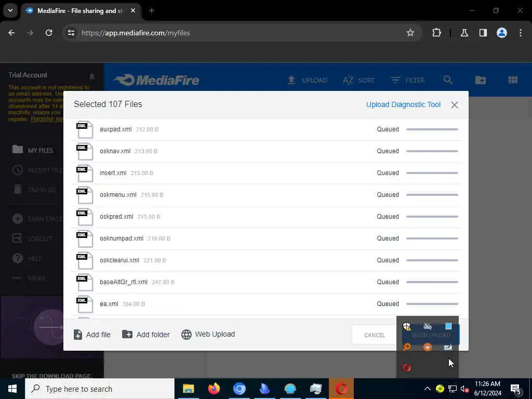Click the XML icon of baseAltGr_rtl.xml
Viewport: 532px width, 399px height.
point(85,282)
